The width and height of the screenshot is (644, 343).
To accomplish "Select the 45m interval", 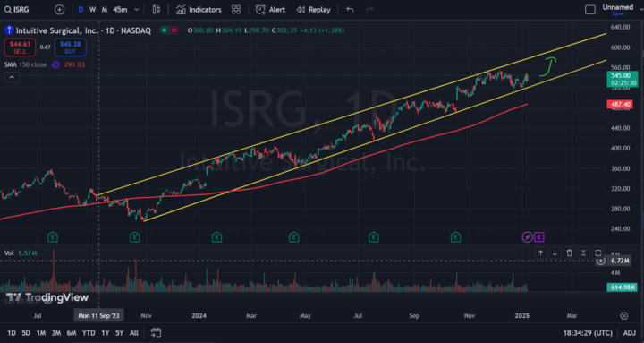I will point(120,10).
